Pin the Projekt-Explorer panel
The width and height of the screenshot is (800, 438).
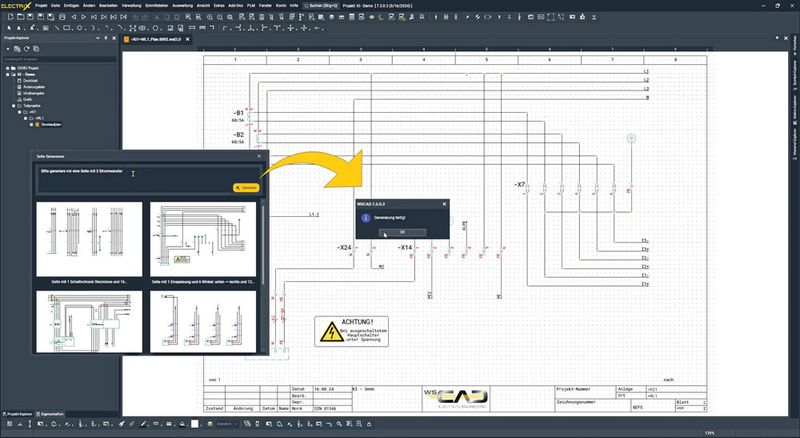pyautogui.click(x=106, y=38)
